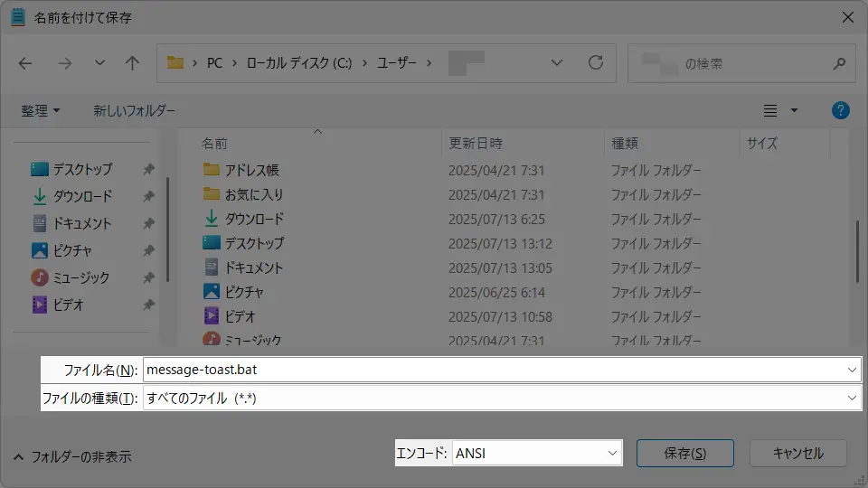Click the アドレス帳 folder icon
The image size is (868, 488).
click(x=211, y=169)
